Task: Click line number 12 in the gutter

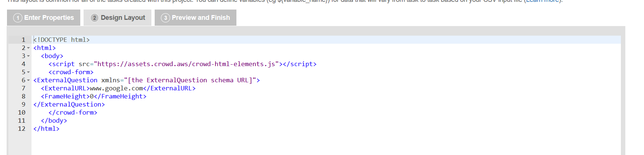Action: pos(22,129)
